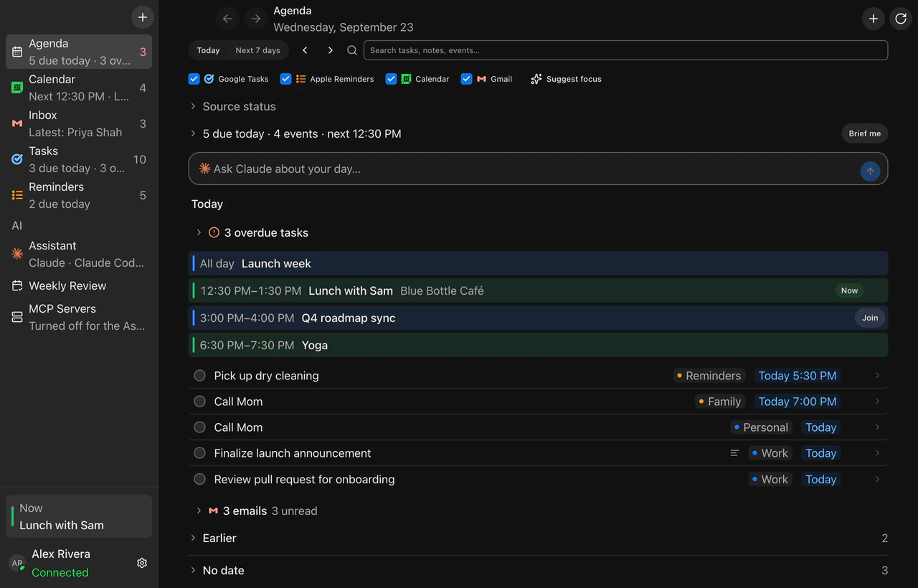Click next day chevron before the search icon

tap(330, 50)
